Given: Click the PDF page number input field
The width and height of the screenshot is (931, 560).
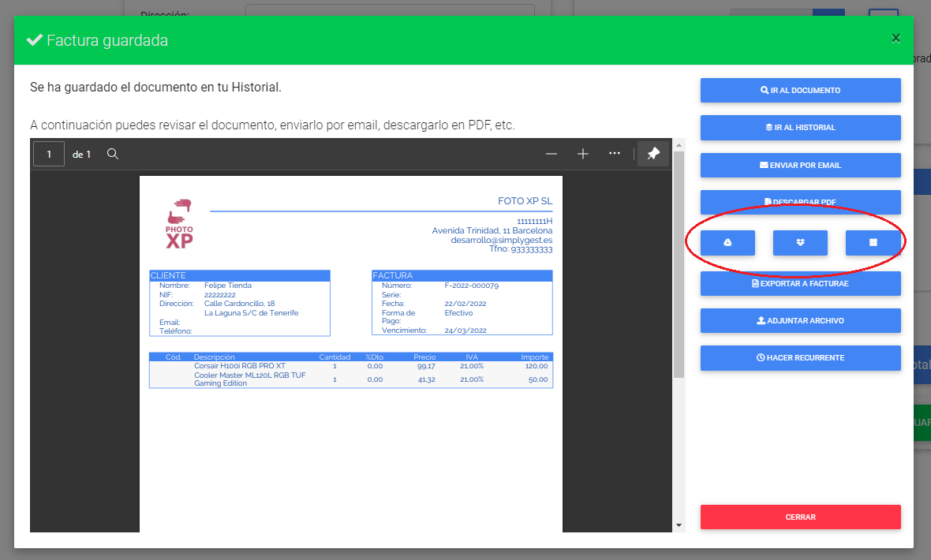Looking at the screenshot, I should coord(49,153).
